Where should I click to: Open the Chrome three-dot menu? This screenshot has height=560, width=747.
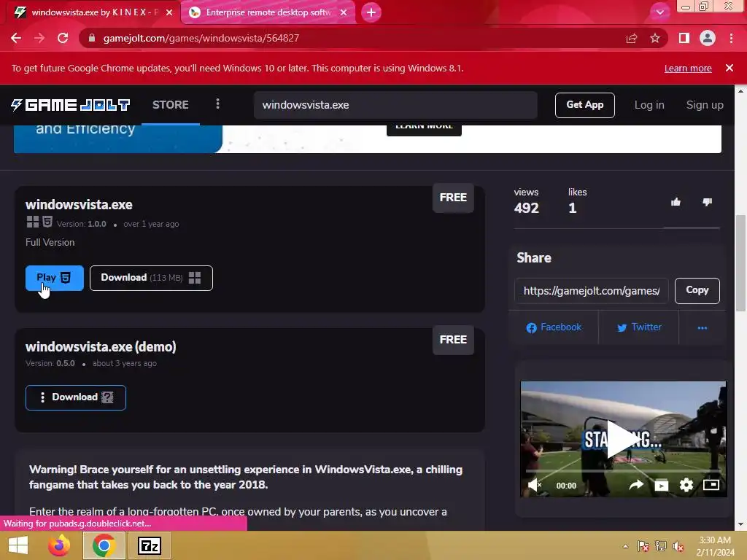coord(731,38)
